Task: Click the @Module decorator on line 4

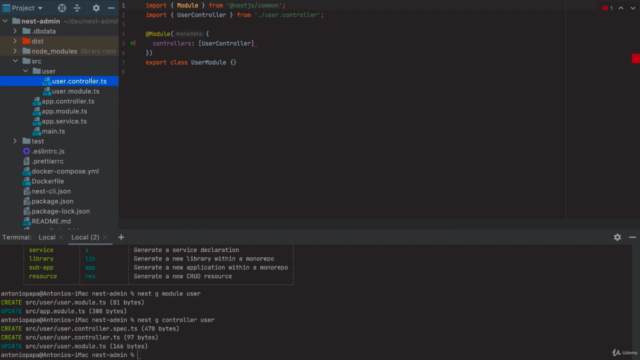Action: click(158, 34)
